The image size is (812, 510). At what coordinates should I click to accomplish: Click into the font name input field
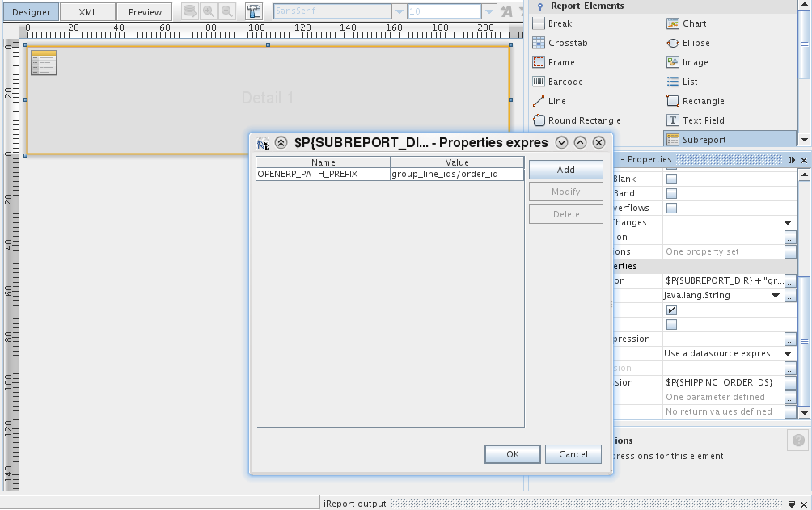click(x=332, y=11)
